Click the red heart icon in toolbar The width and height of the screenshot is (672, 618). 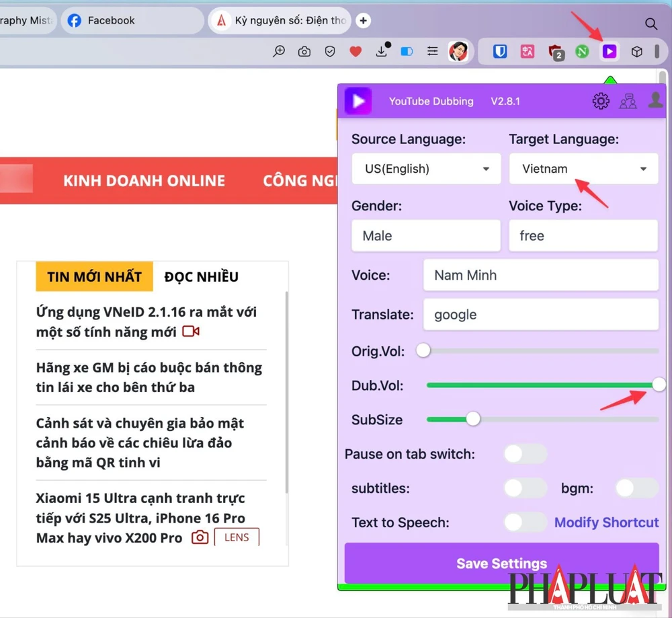coord(355,51)
